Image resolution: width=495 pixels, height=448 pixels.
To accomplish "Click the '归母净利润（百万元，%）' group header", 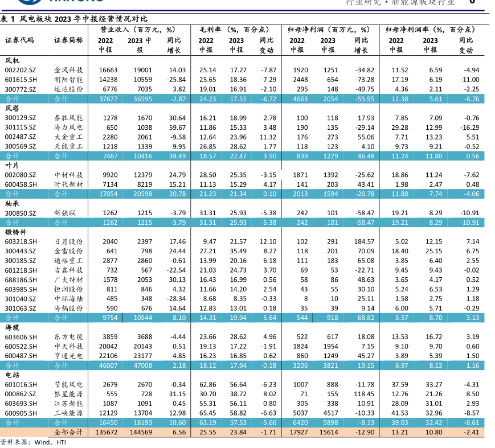I will pos(329,30).
